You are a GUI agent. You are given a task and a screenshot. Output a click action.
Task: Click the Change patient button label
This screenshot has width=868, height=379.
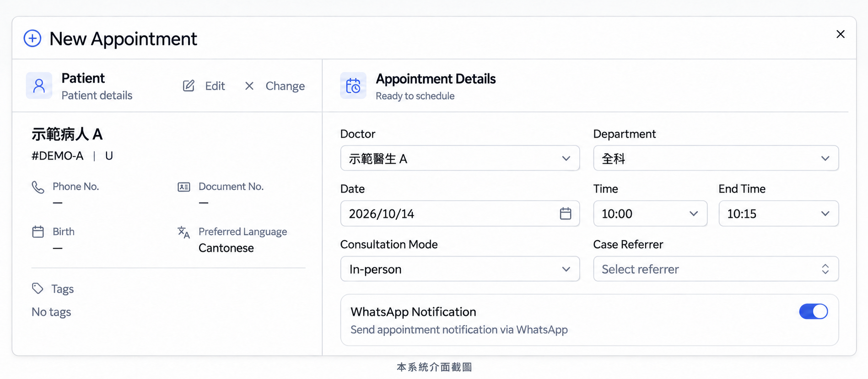[x=285, y=86]
